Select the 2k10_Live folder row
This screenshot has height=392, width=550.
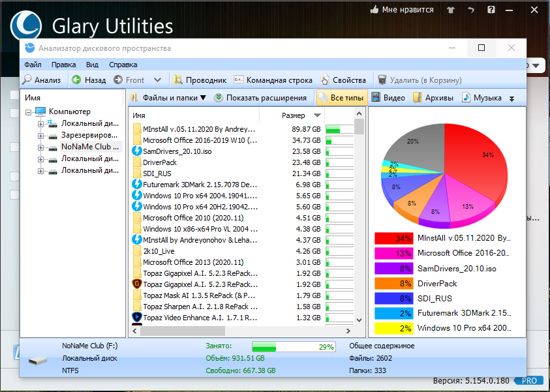coord(242,251)
